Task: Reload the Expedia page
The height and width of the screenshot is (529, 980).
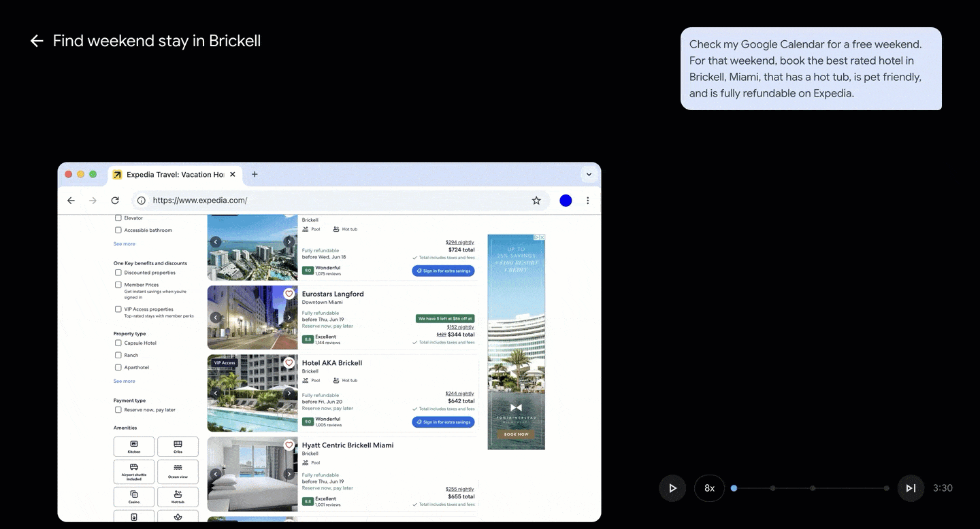Action: pos(115,201)
